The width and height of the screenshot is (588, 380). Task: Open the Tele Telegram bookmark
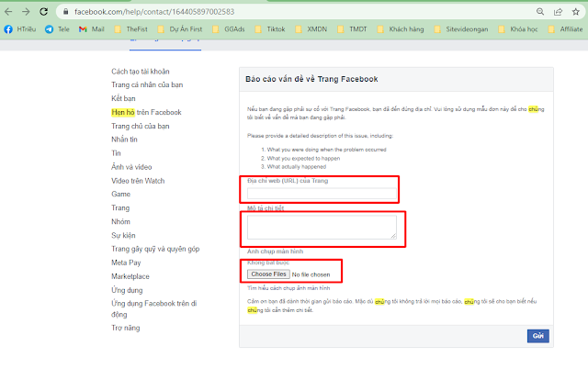click(x=57, y=29)
